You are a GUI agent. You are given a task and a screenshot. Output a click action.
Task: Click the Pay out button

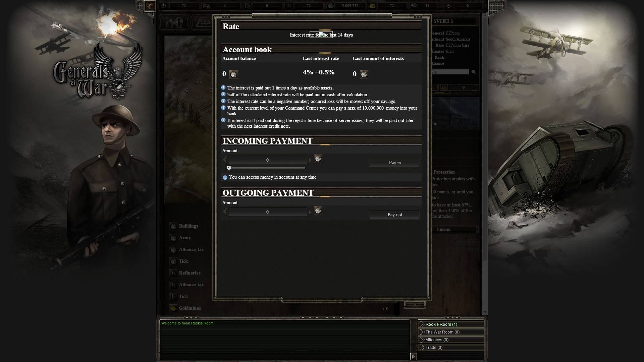[x=395, y=215]
